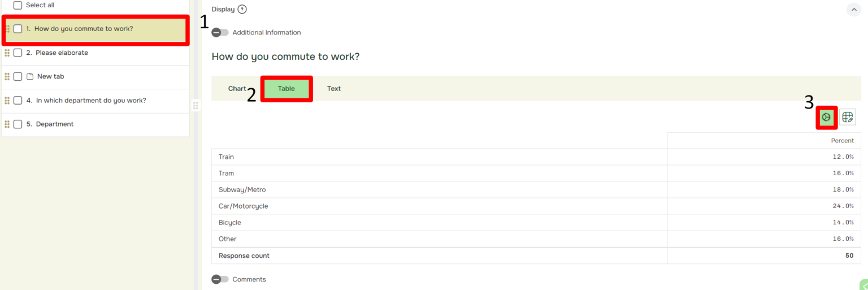868x290 pixels.
Task: Click drag handle next to '5. Department'
Action: (x=7, y=124)
